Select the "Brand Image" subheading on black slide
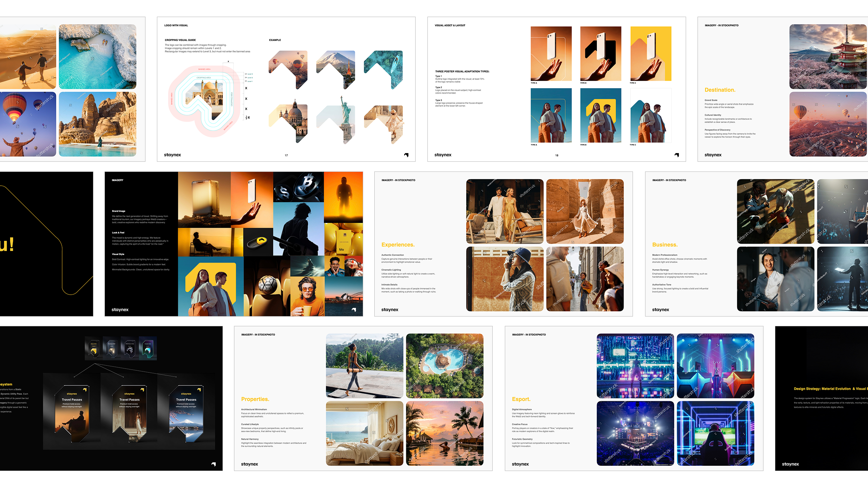This screenshot has height=488, width=868. pos(119,211)
